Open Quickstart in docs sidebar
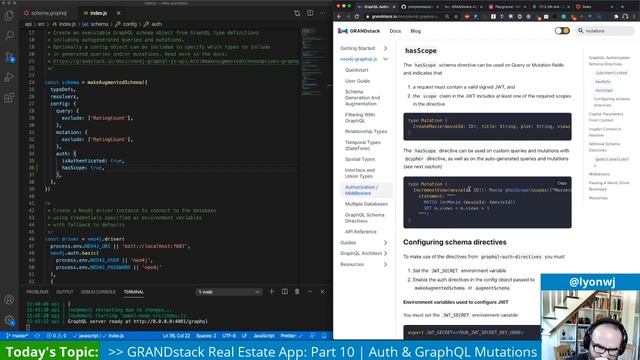The width and height of the screenshot is (640, 360). point(357,70)
